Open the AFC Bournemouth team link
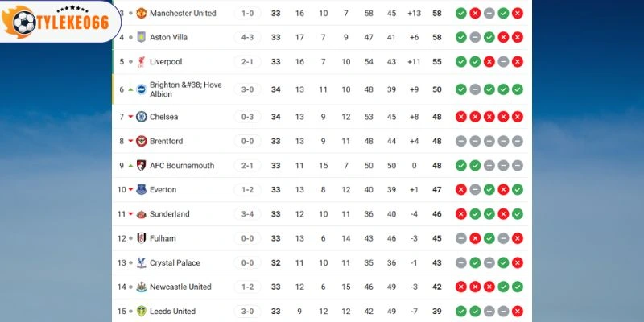This screenshot has width=644, height=322. [x=182, y=166]
